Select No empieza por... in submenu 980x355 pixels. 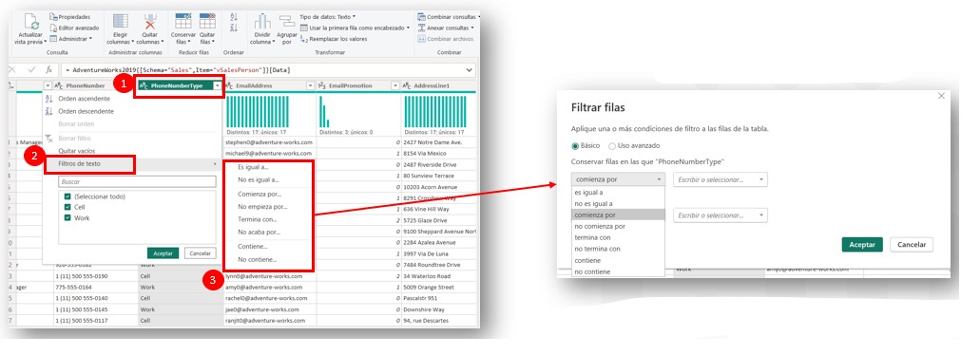262,207
